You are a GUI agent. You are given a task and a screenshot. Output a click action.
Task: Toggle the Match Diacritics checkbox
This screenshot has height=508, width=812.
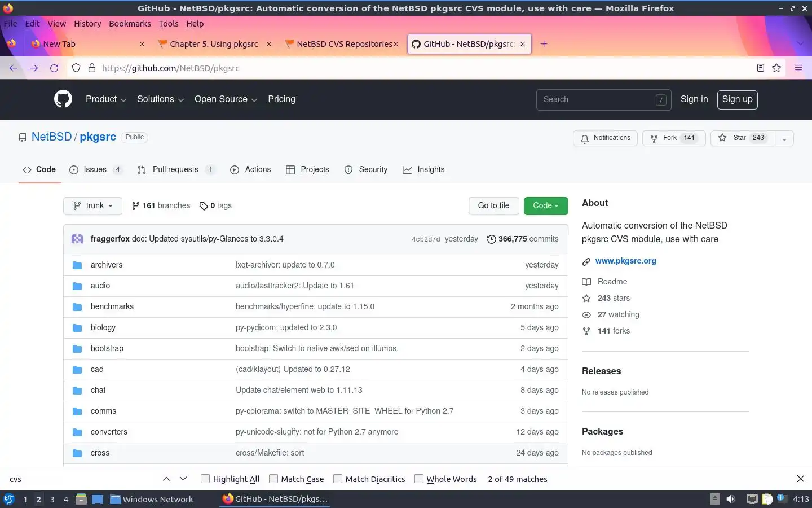click(x=338, y=479)
